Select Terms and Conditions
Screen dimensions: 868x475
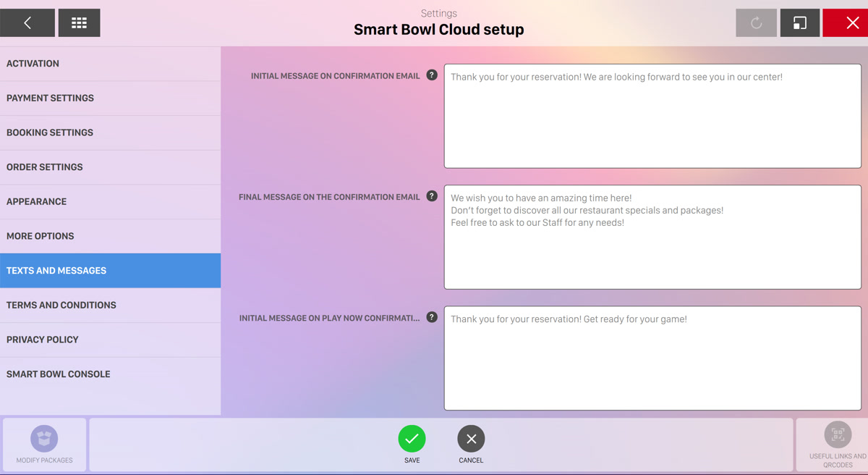tap(110, 305)
